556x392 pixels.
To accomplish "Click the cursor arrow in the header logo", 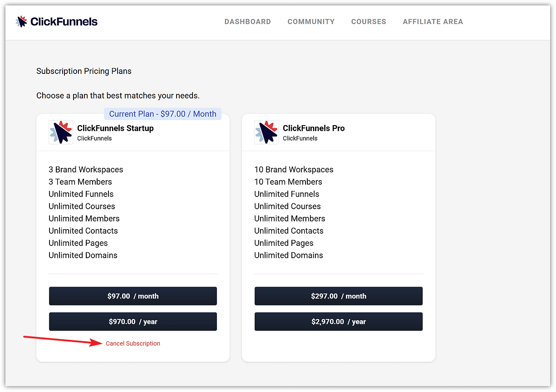I will [x=20, y=21].
